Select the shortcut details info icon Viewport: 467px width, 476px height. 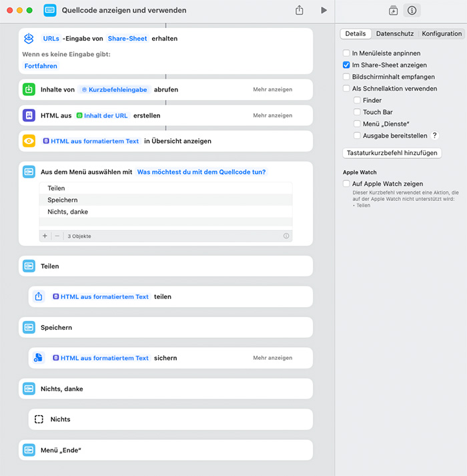pos(412,11)
